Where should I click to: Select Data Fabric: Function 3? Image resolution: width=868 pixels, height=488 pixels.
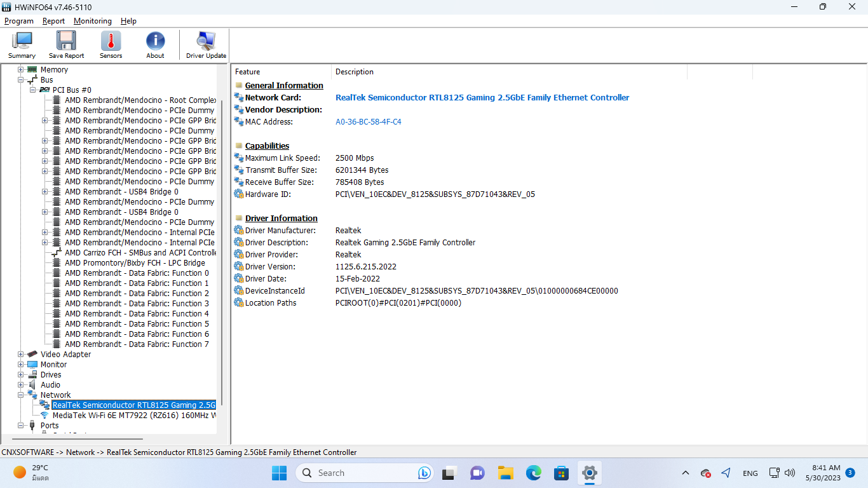click(x=137, y=304)
